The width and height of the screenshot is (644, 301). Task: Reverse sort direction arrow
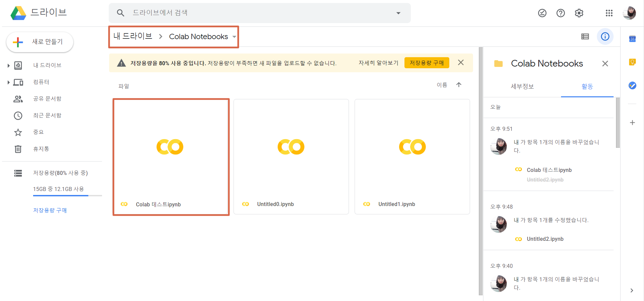coord(459,85)
